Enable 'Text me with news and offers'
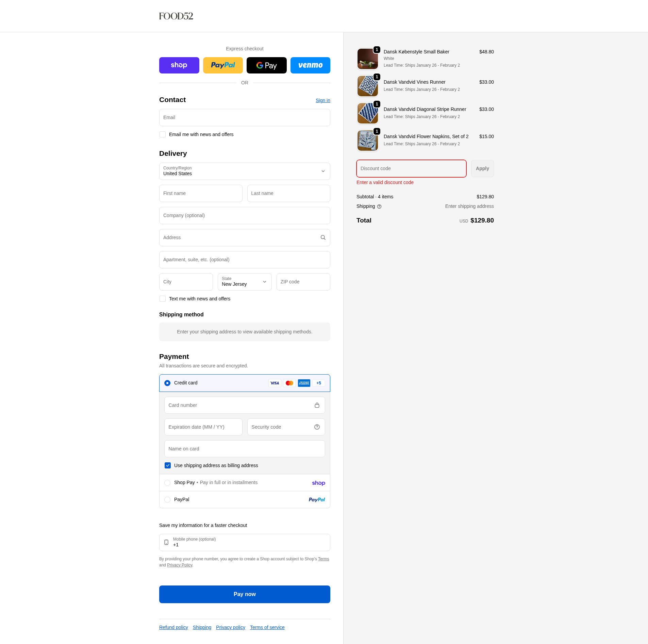648x644 pixels. click(163, 298)
